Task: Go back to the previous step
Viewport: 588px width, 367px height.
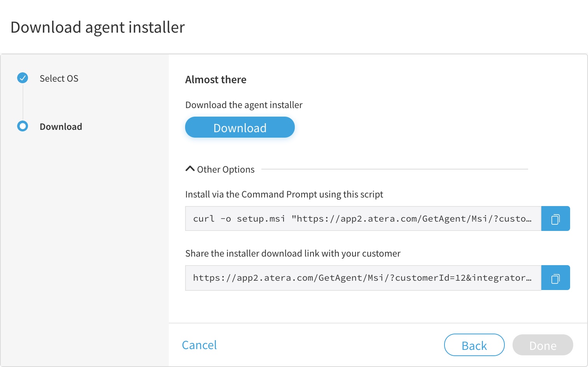Action: [474, 345]
